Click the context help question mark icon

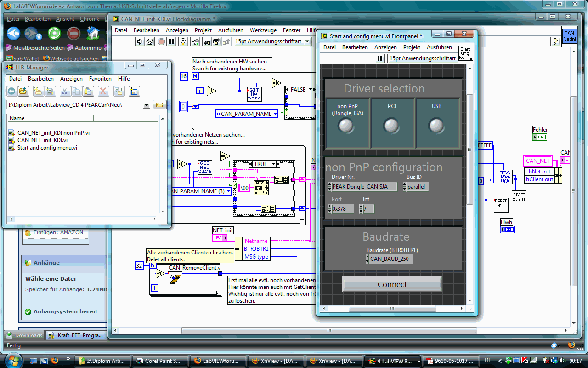pyautogui.click(x=555, y=41)
